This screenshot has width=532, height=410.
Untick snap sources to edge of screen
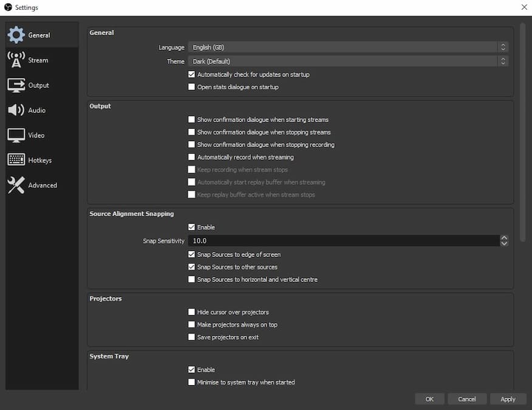(191, 255)
